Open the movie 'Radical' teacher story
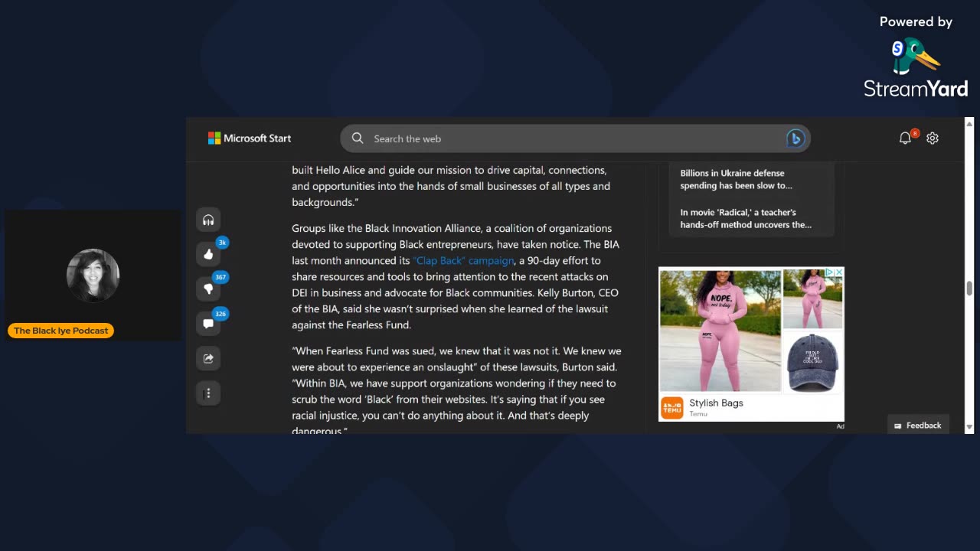980x551 pixels. point(746,219)
